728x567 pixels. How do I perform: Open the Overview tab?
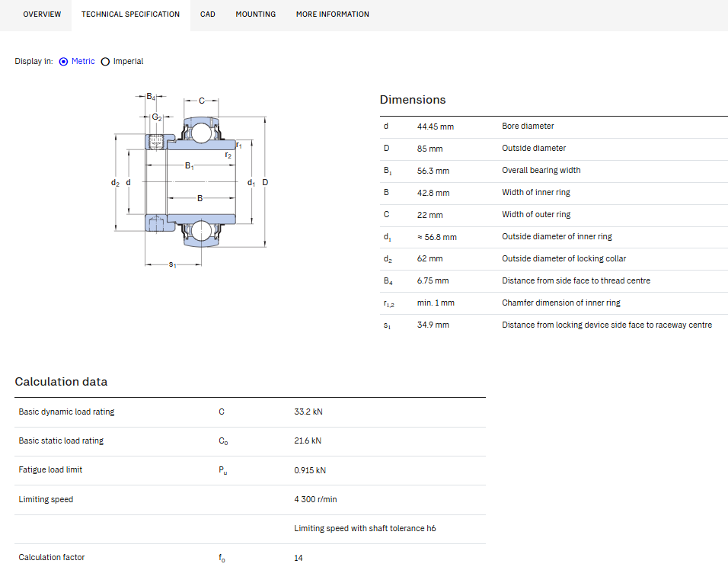tap(42, 14)
